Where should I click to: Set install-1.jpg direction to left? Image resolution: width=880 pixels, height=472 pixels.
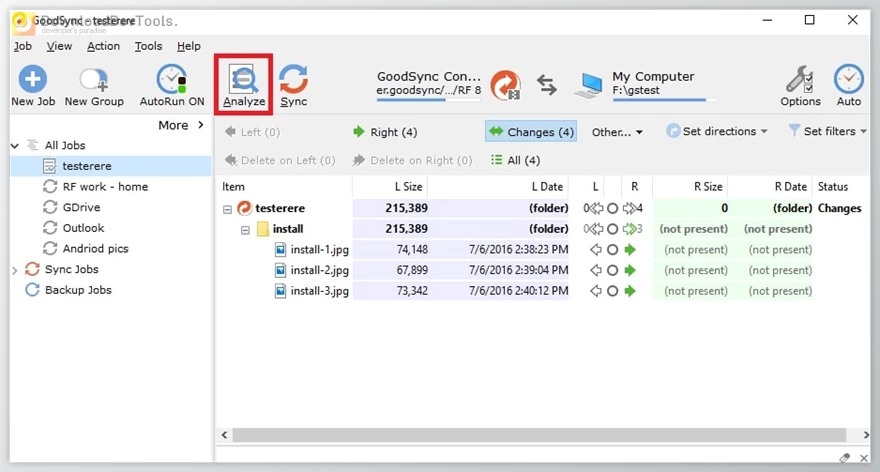[x=595, y=250]
